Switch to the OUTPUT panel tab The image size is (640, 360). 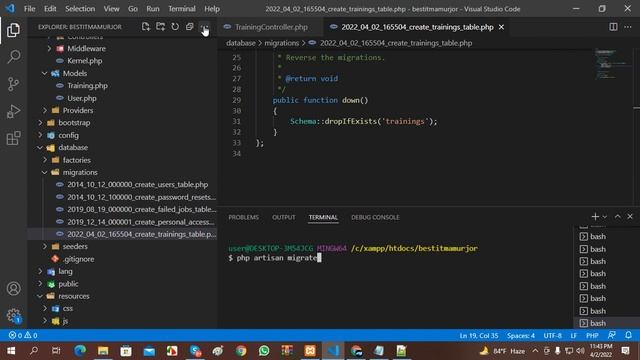(283, 217)
